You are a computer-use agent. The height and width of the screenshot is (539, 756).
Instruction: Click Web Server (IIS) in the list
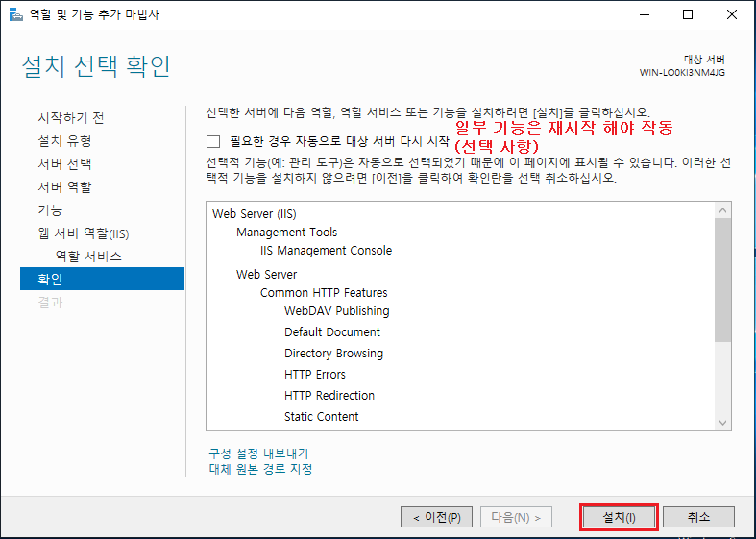pos(255,214)
